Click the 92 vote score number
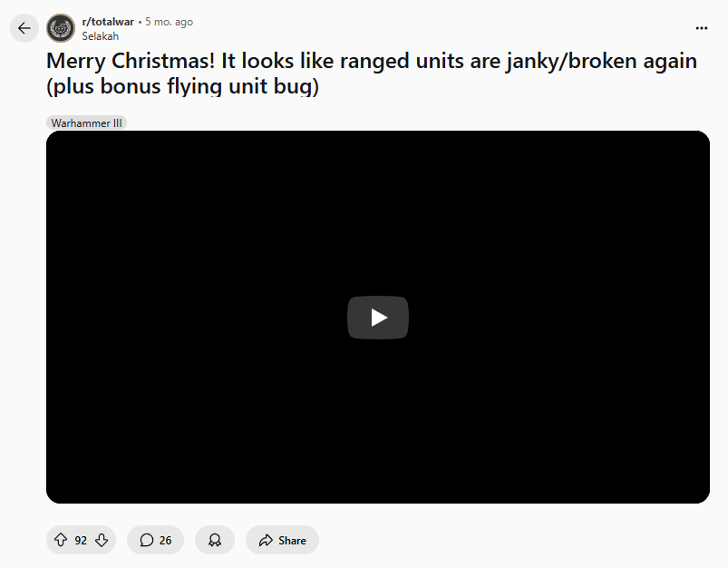Screen dimensions: 728x568 pos(81,541)
